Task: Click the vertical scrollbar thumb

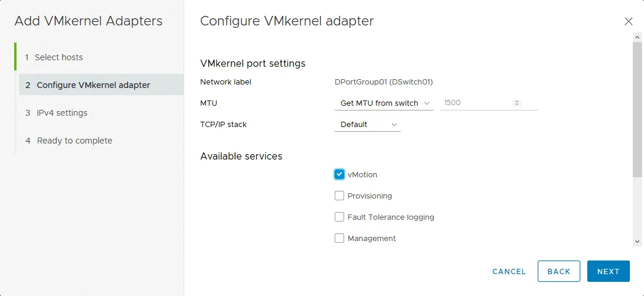Action: [x=638, y=109]
